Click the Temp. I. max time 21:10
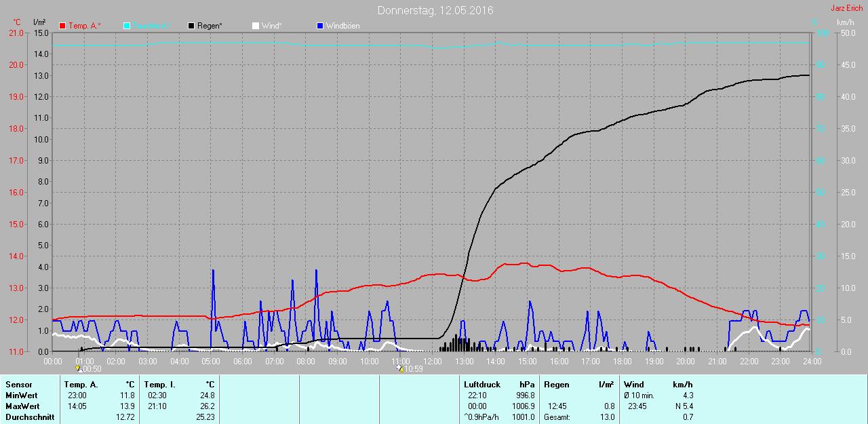Image resolution: width=868 pixels, height=424 pixels. tap(157, 406)
